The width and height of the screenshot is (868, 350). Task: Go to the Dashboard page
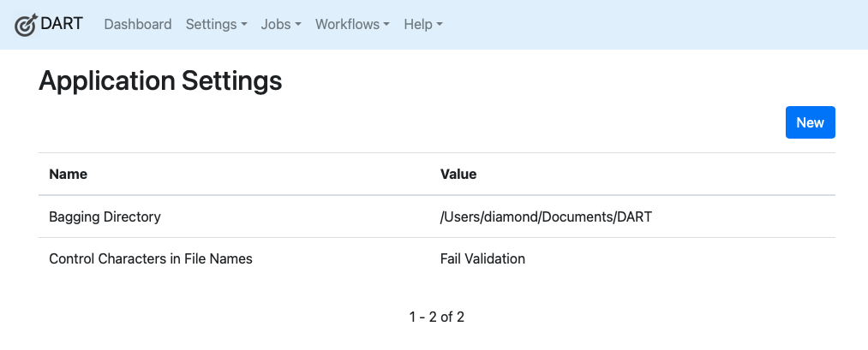[138, 25]
